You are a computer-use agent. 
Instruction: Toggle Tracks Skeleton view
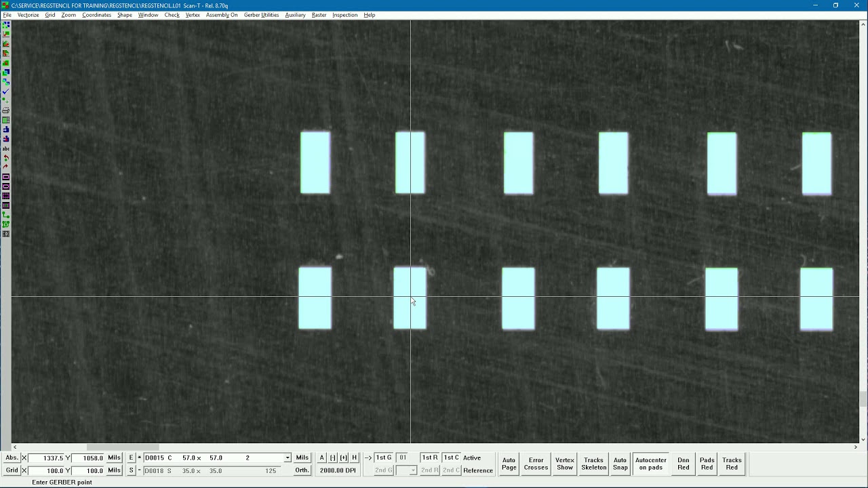593,464
